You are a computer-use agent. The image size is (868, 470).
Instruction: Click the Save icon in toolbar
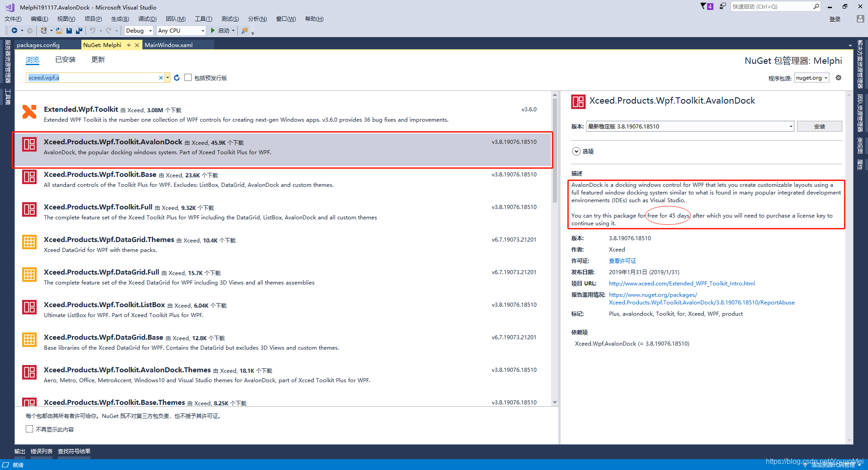69,30
